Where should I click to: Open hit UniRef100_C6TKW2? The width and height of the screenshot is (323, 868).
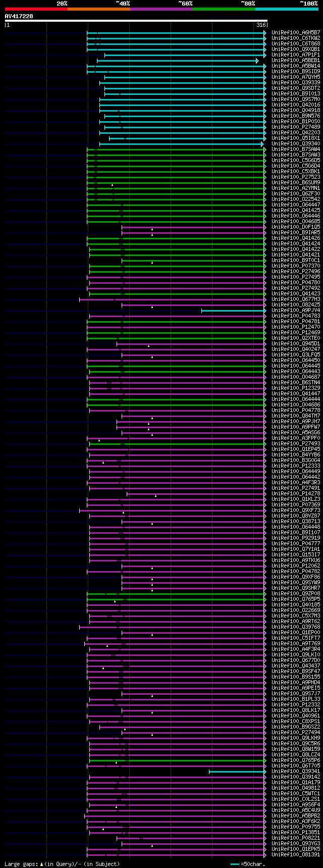[296, 38]
